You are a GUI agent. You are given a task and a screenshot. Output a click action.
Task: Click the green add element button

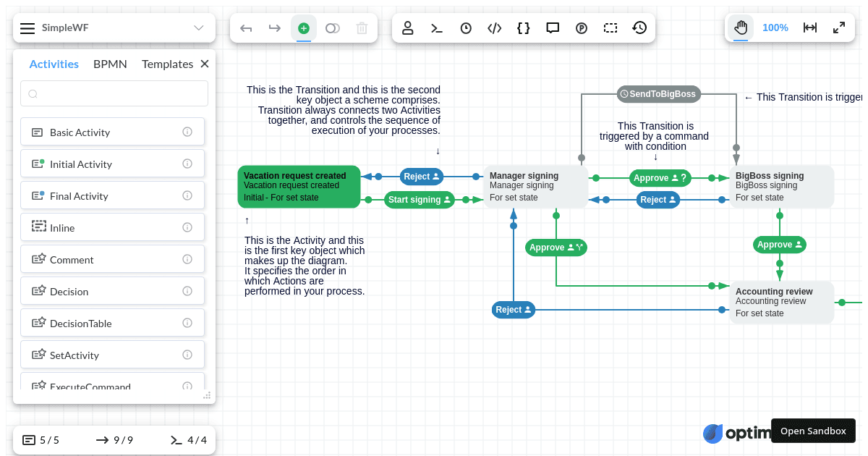pos(304,28)
